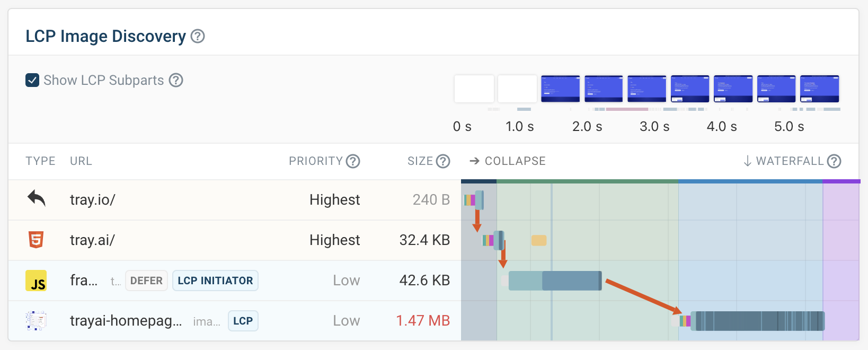Click the long image download waterfall bar
Screen dimensions: 868x350
(x=758, y=321)
